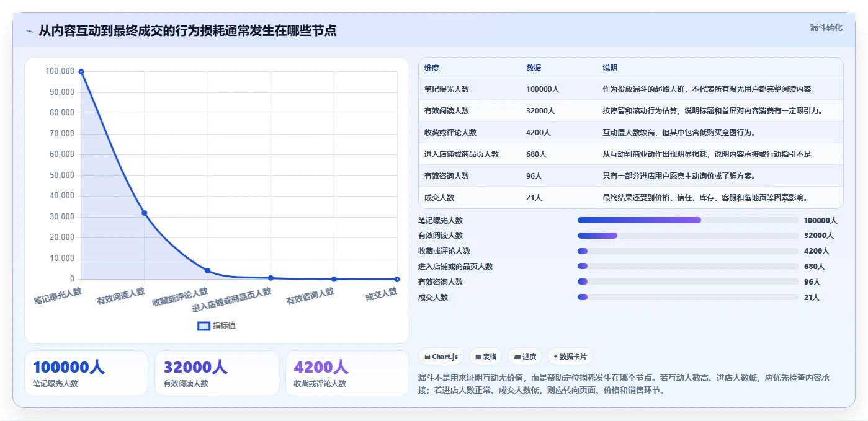Viewport: 868px width, 421px height.
Task: Click the 表格 chip
Action: point(486,357)
